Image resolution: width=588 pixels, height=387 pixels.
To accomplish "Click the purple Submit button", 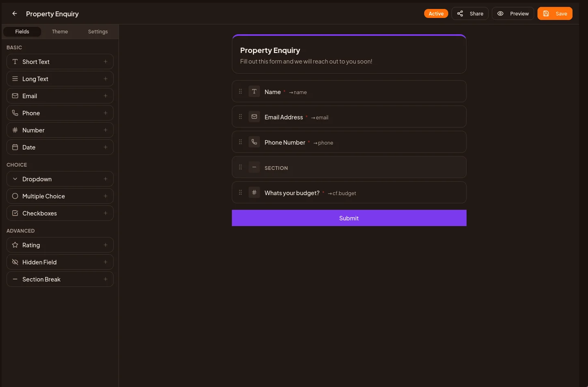I will click(x=349, y=218).
